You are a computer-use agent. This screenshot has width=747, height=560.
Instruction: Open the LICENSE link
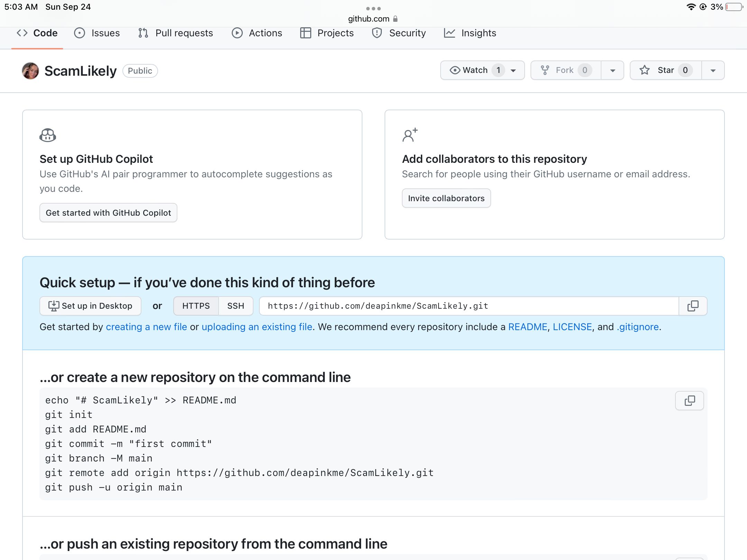click(572, 327)
